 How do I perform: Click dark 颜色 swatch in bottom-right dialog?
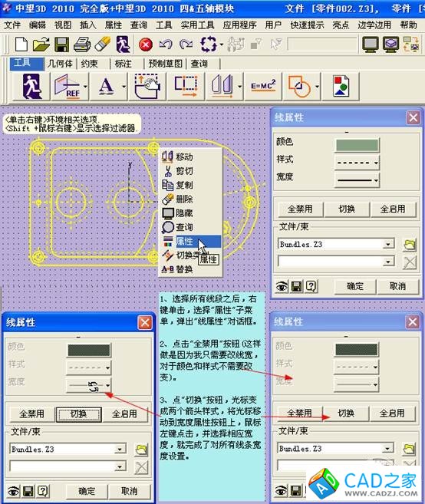356,350
